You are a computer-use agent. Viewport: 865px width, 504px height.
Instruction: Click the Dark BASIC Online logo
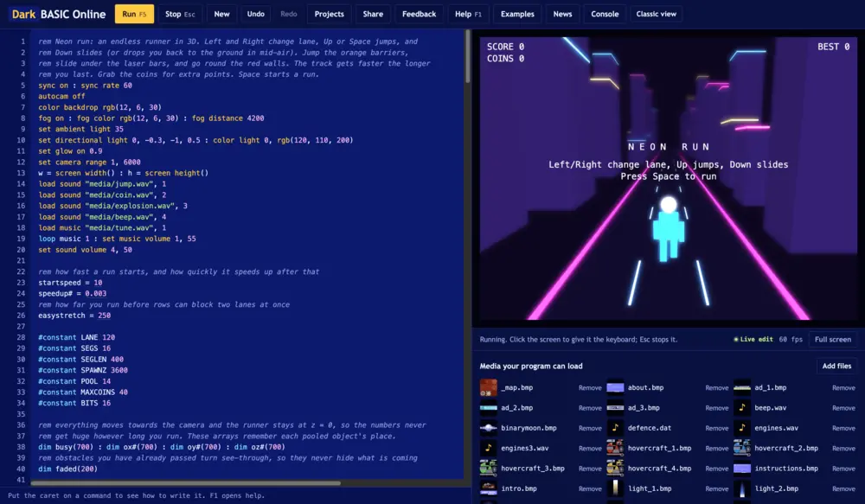pyautogui.click(x=59, y=14)
